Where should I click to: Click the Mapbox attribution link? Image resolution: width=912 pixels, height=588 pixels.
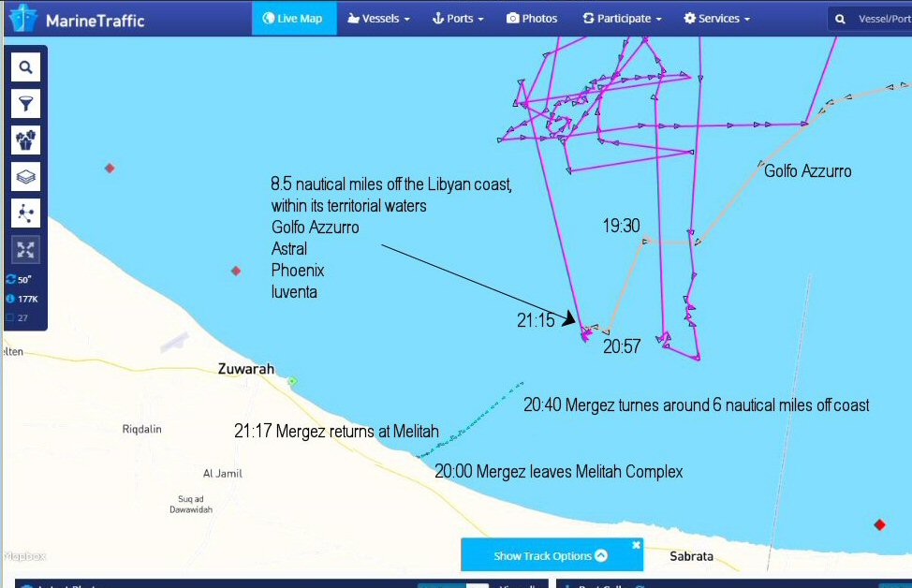click(23, 556)
